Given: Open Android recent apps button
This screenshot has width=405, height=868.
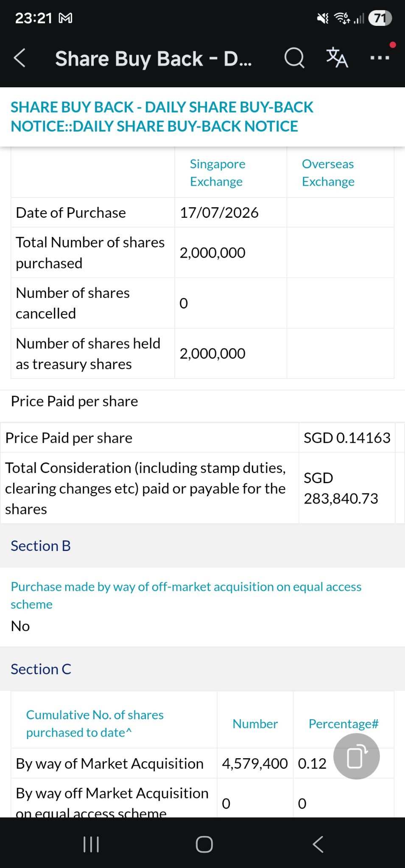Looking at the screenshot, I should [91, 844].
